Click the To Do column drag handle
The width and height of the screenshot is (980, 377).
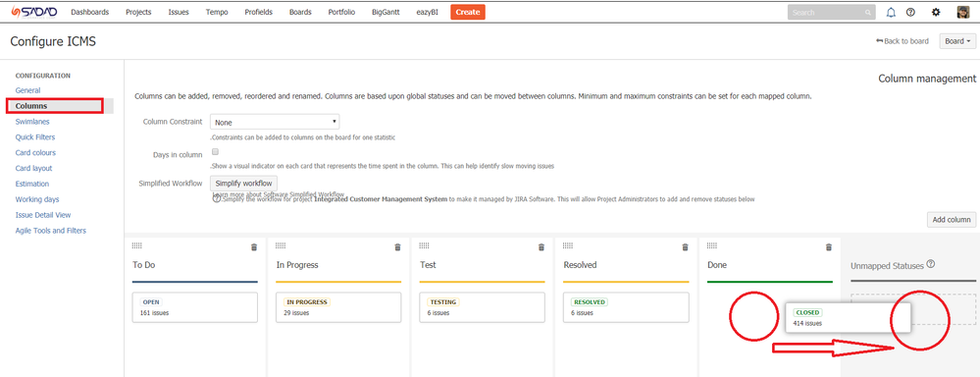(x=137, y=245)
